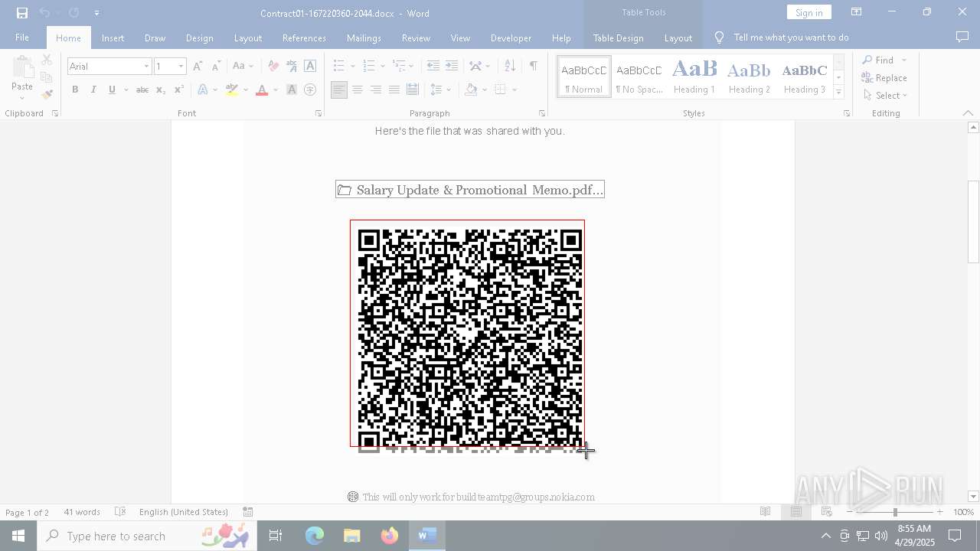Screen dimensions: 980x551
Task: Toggle enclosed characters formatting
Action: coord(310,90)
